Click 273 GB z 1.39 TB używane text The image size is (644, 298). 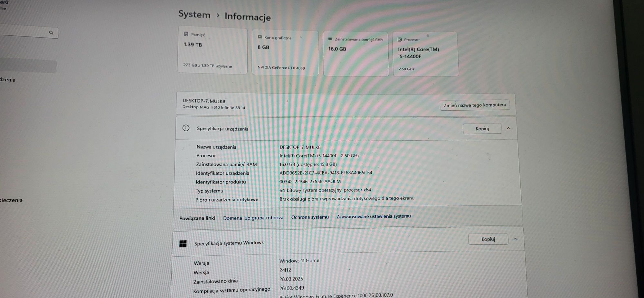click(x=207, y=65)
